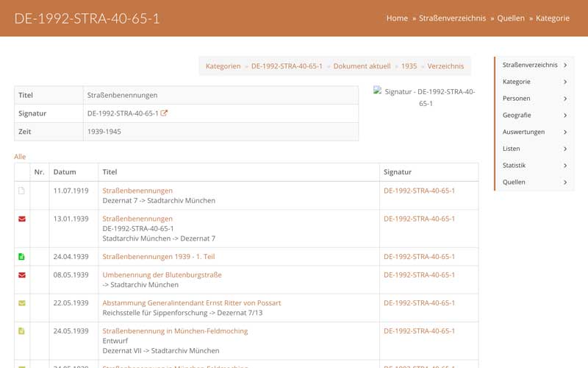Open the Geografie sidebar item

tap(534, 115)
